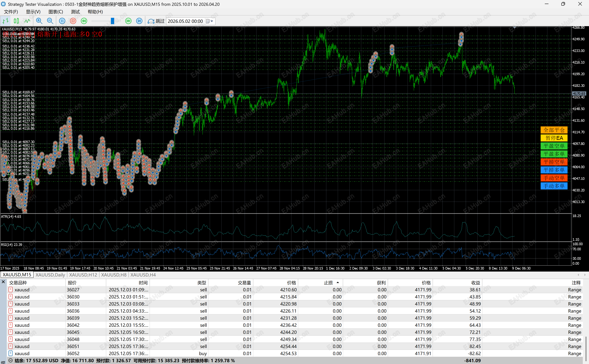The width and height of the screenshot is (589, 364).
Task: Click the sell order icon for ticket 36042
Action: coord(11,325)
